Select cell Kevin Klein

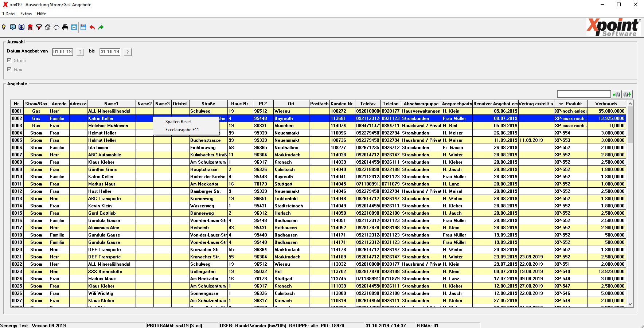(111, 206)
